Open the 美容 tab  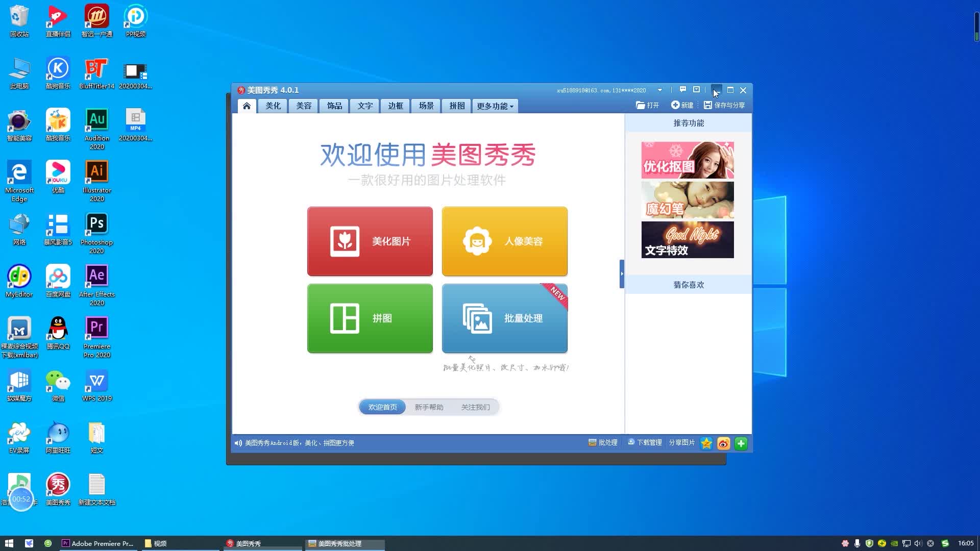click(x=304, y=106)
